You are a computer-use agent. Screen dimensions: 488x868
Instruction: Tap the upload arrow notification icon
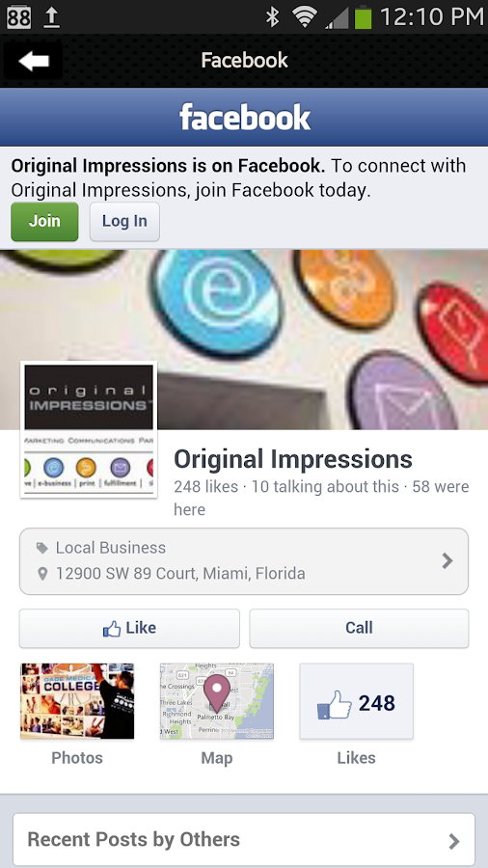(51, 17)
